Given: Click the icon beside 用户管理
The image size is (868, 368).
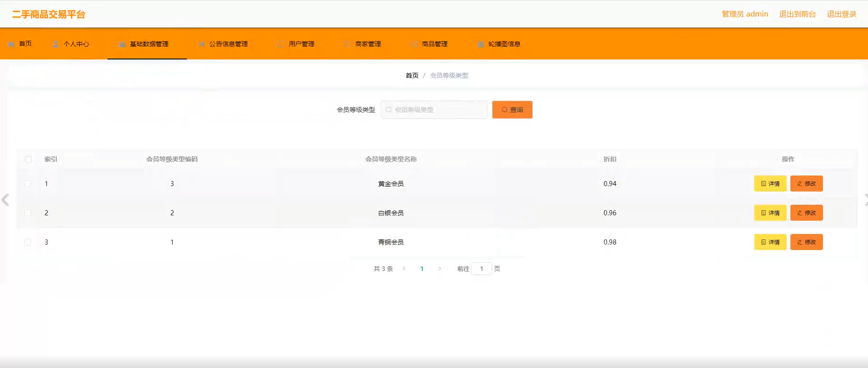Looking at the screenshot, I should [x=281, y=44].
